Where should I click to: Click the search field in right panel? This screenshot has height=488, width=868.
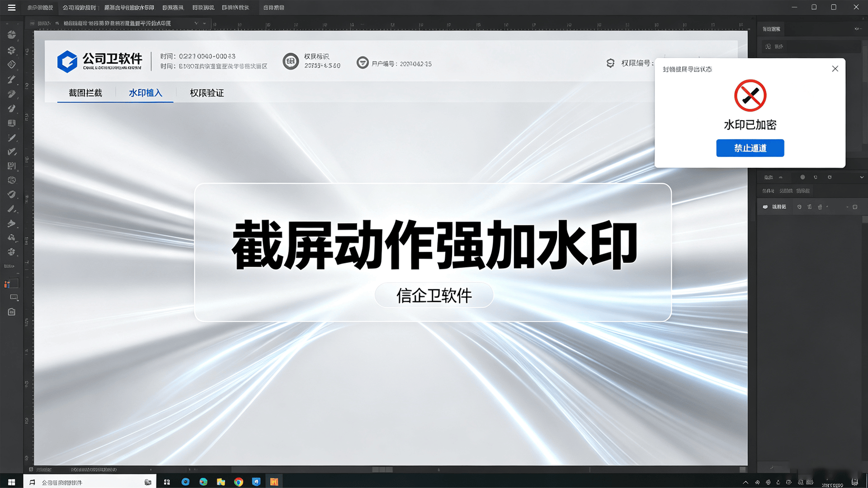click(811, 47)
